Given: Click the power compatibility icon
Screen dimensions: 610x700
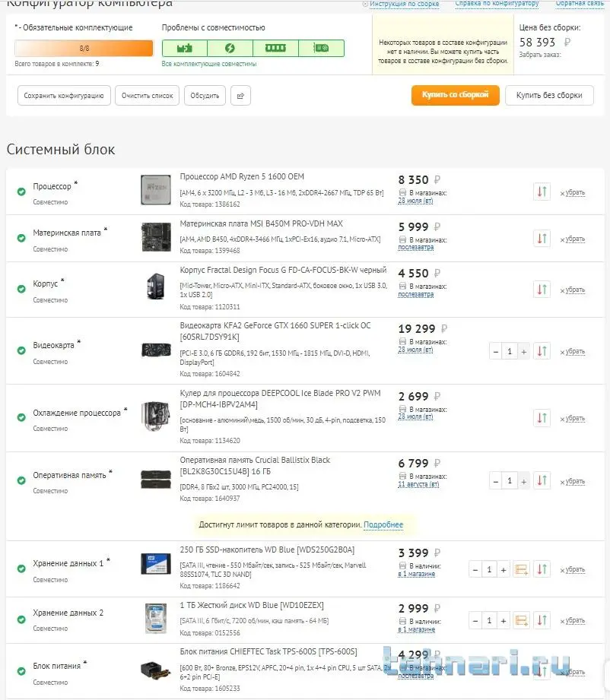Looking at the screenshot, I should [x=230, y=48].
